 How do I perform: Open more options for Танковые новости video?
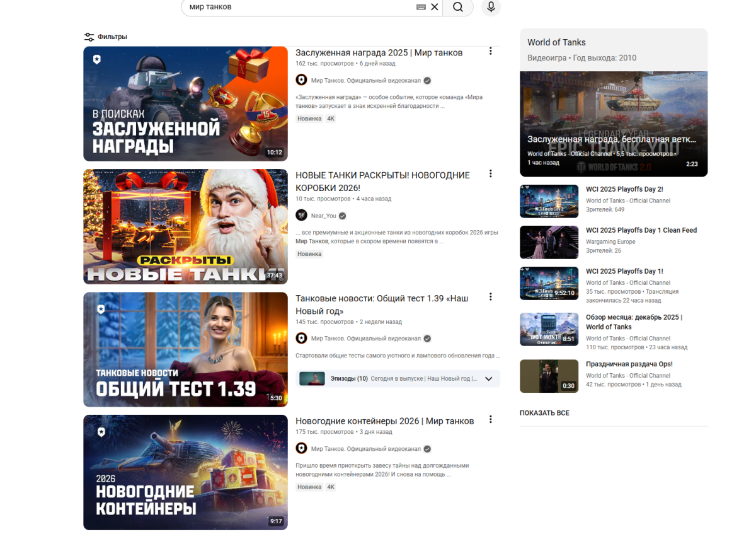(x=490, y=297)
